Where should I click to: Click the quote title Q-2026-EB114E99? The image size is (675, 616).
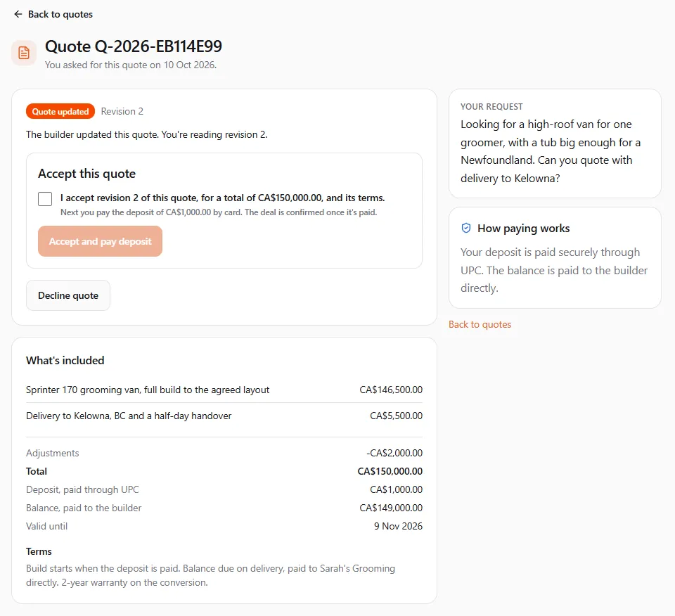coord(134,46)
